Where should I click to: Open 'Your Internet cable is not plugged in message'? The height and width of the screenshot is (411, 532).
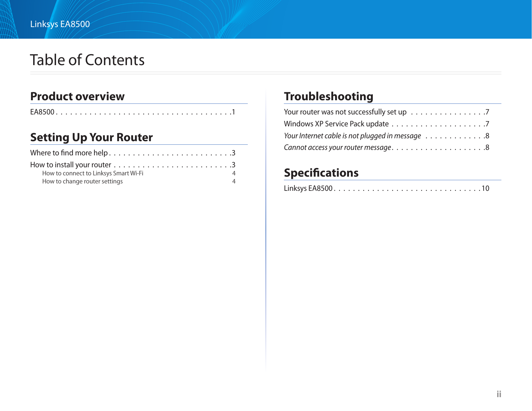(x=387, y=136)
